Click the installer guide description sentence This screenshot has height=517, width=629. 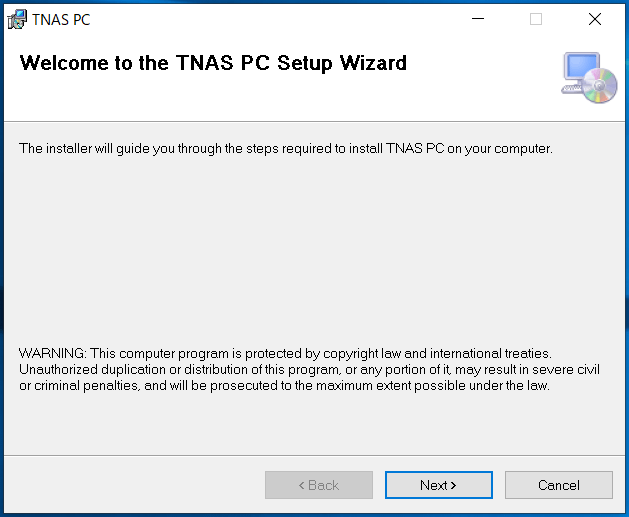(286, 149)
